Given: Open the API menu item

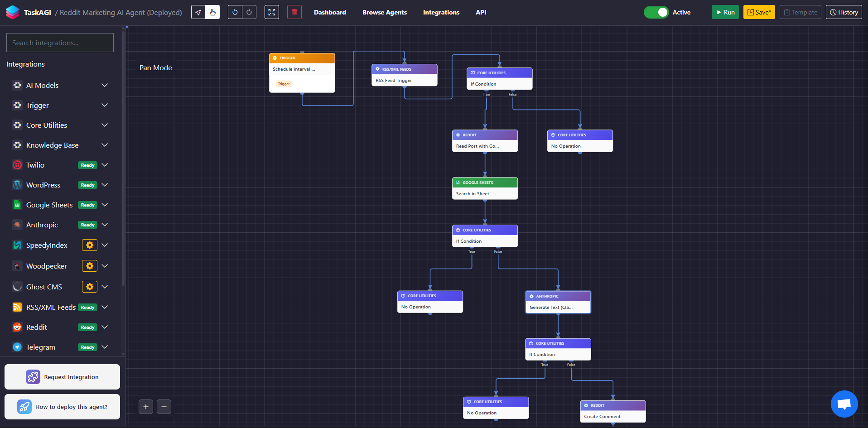Looking at the screenshot, I should [481, 12].
